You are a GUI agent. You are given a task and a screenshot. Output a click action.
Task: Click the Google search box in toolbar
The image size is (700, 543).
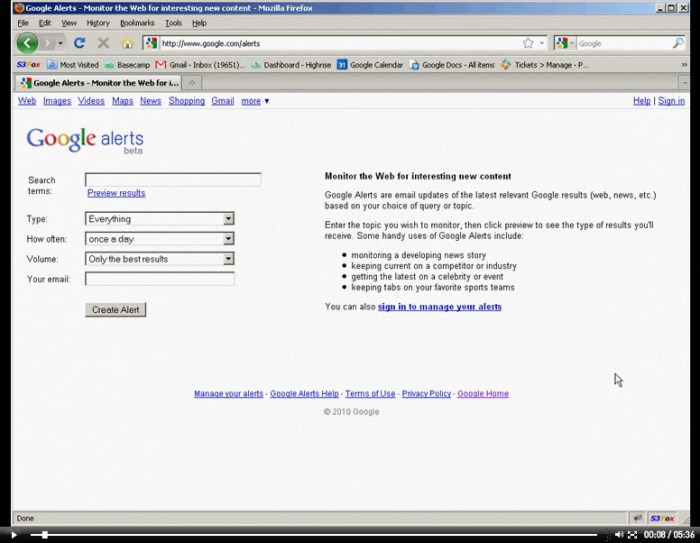tap(624, 43)
